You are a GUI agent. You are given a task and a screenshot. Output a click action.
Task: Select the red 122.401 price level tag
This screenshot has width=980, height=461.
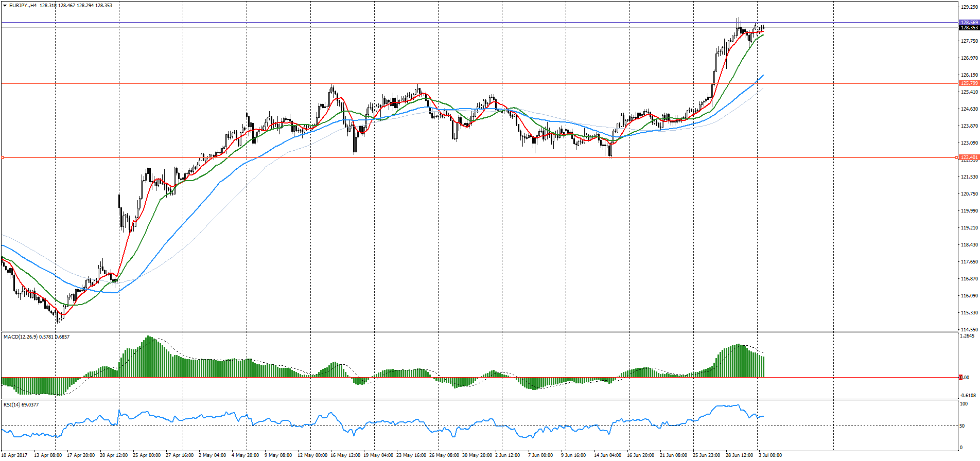(x=969, y=157)
